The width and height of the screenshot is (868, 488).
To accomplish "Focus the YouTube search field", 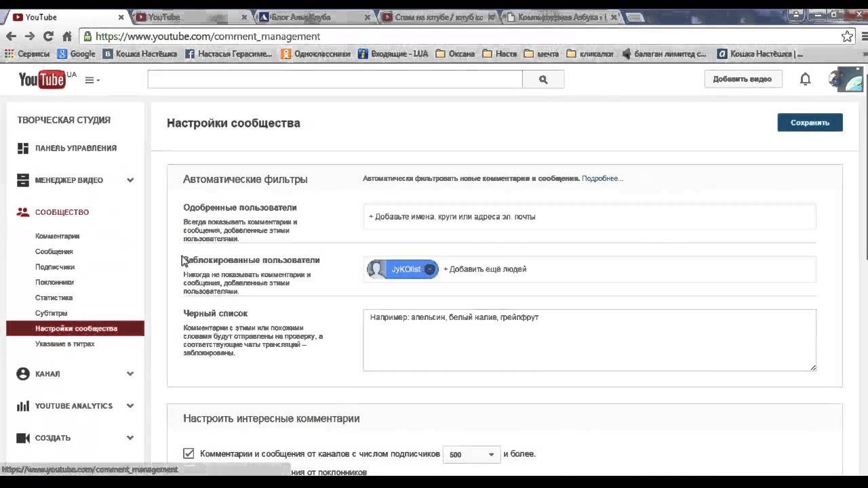I will 335,79.
